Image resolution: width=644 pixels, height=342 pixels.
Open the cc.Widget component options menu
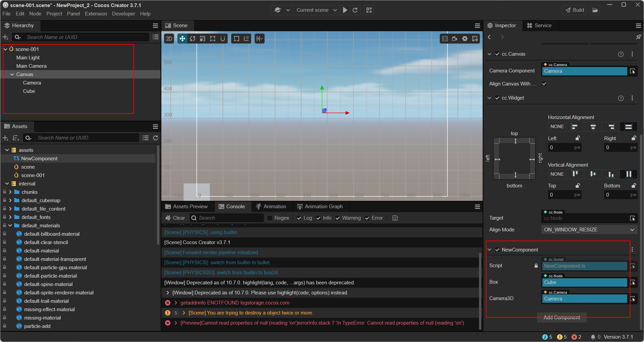tap(632, 98)
